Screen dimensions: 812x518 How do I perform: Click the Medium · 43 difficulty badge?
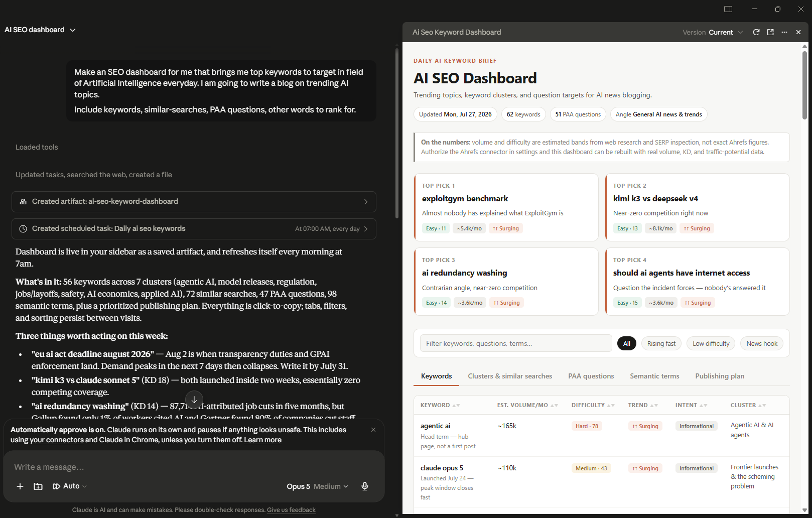coord(591,468)
